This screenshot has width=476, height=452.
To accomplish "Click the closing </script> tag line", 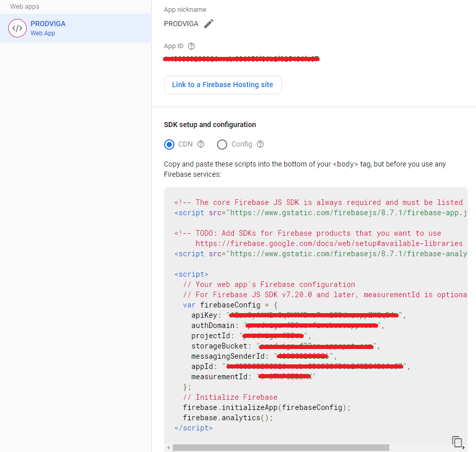I will (x=193, y=428).
